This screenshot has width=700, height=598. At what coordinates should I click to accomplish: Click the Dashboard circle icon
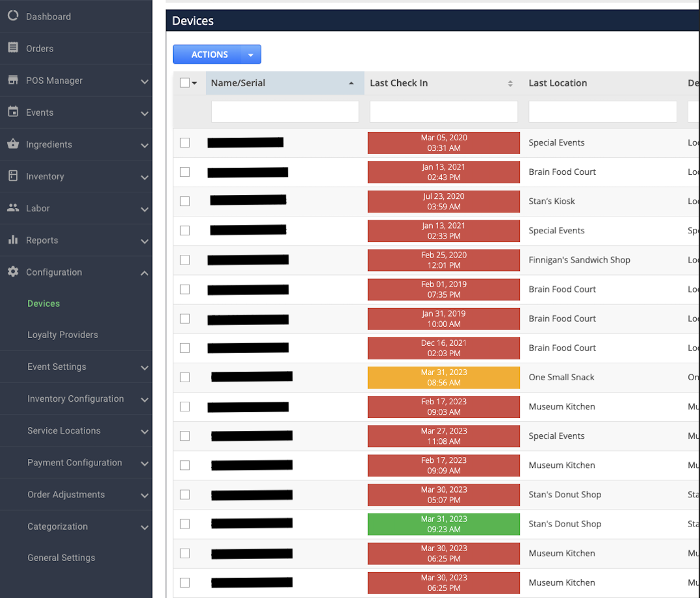tap(13, 16)
